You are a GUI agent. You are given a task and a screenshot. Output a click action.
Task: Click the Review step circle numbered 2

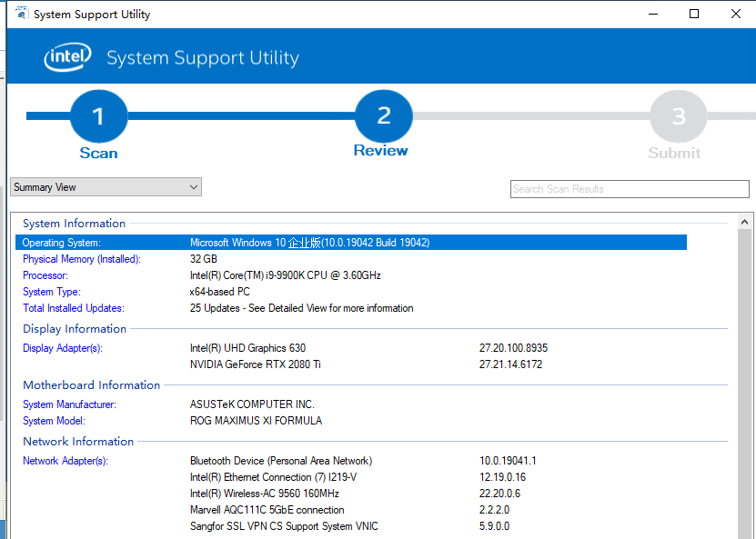(381, 116)
